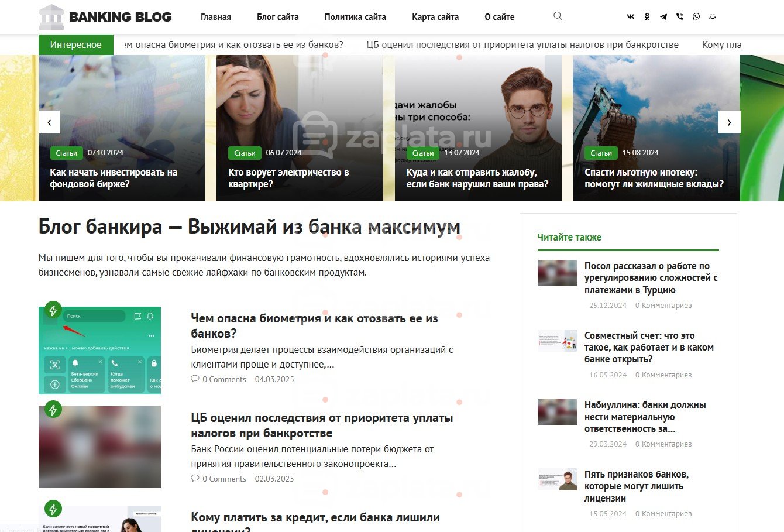784x532 pixels.
Task: Open the WhatsApp social icon
Action: tap(696, 17)
